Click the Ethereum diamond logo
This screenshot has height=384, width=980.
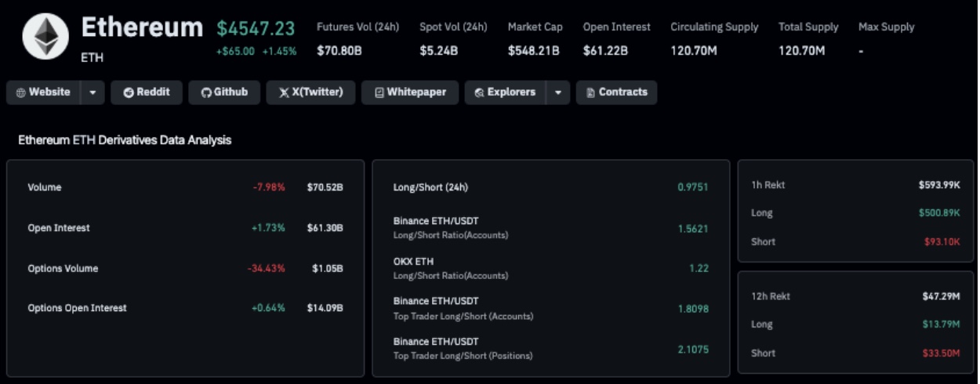[x=45, y=36]
